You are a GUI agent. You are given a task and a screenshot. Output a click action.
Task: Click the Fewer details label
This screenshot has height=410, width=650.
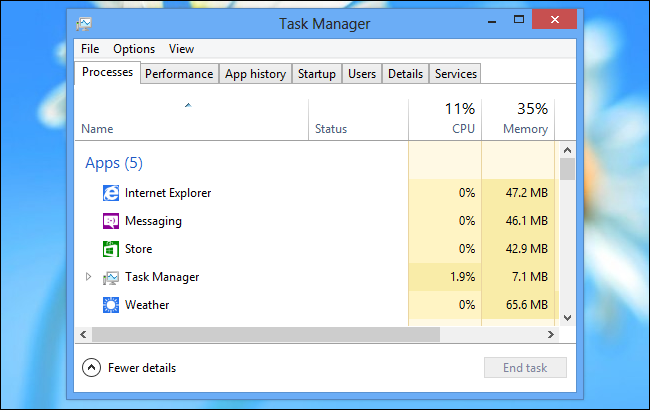(142, 368)
